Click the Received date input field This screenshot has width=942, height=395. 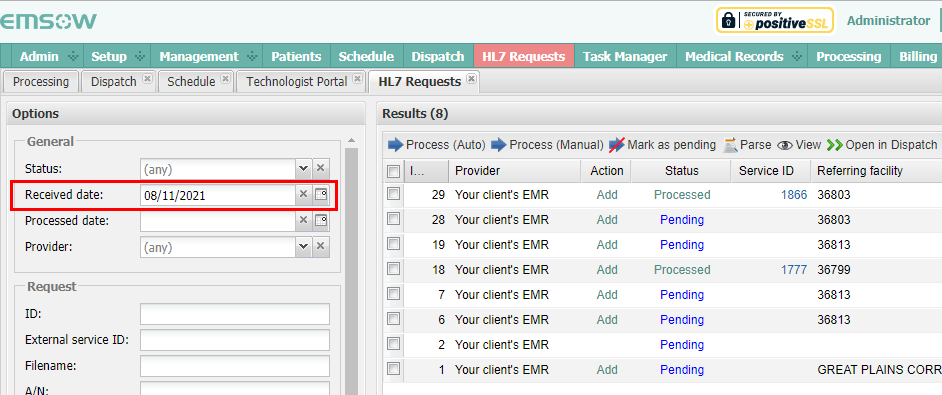[218, 194]
